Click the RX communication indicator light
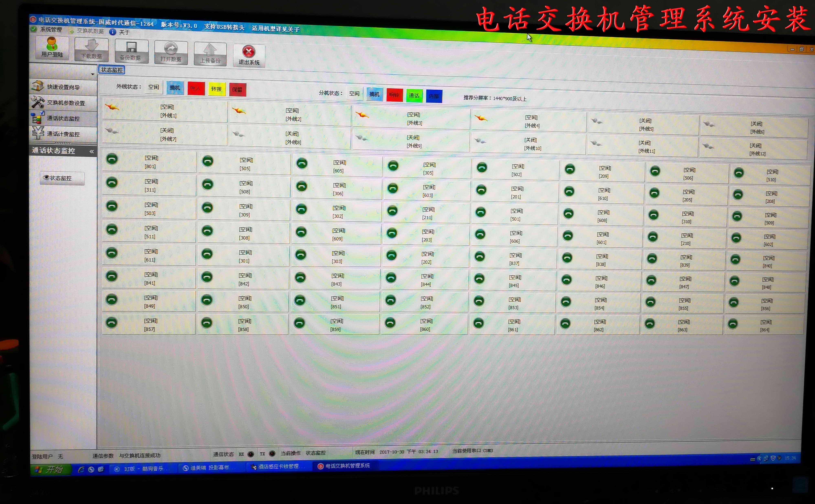The width and height of the screenshot is (815, 504). point(251,454)
